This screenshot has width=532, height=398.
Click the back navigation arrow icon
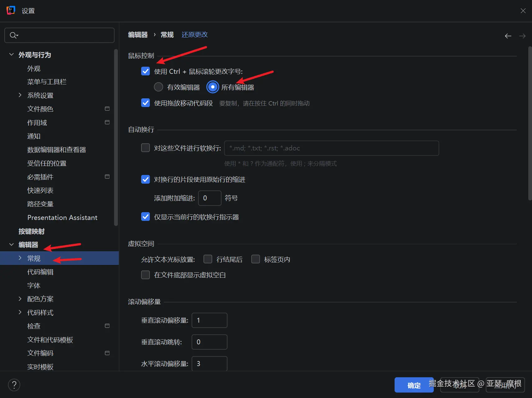(x=508, y=36)
